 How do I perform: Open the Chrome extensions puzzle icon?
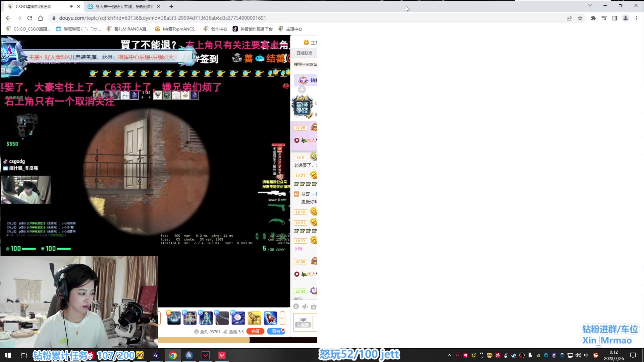(593, 18)
